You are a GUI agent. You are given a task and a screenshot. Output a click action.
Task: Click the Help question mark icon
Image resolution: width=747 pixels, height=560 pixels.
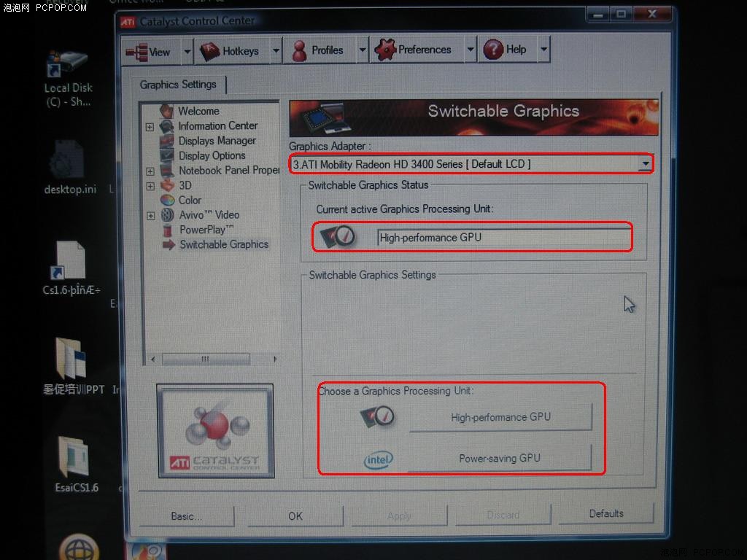tap(494, 49)
